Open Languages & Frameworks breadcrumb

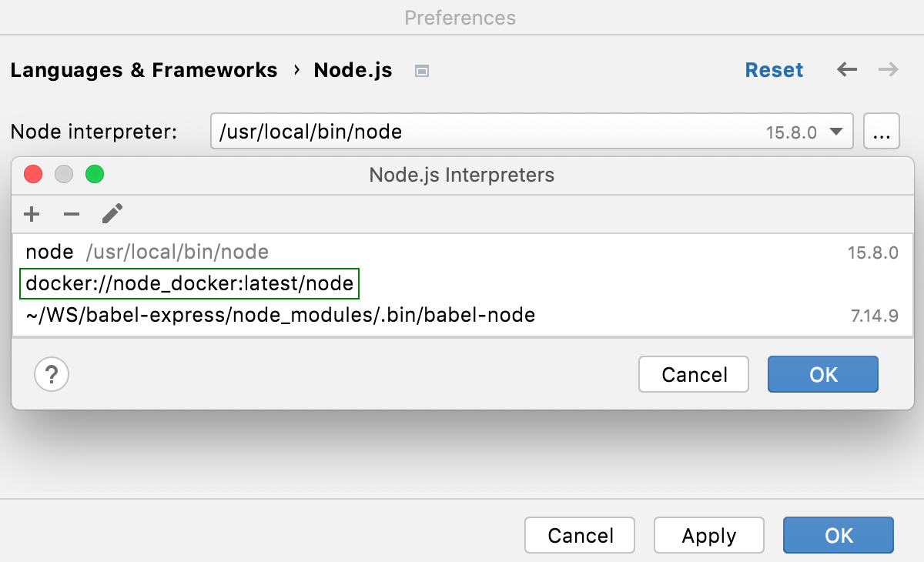click(144, 69)
